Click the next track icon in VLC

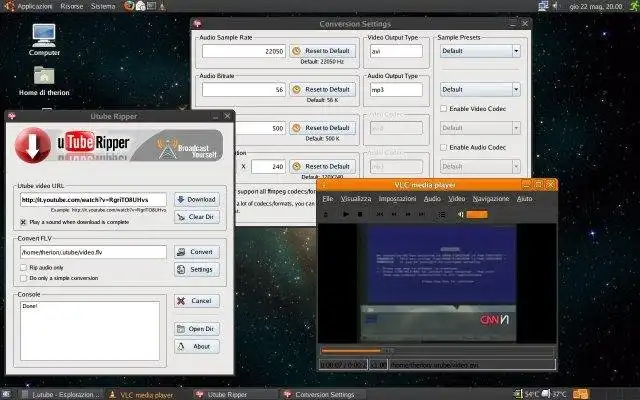[422, 214]
